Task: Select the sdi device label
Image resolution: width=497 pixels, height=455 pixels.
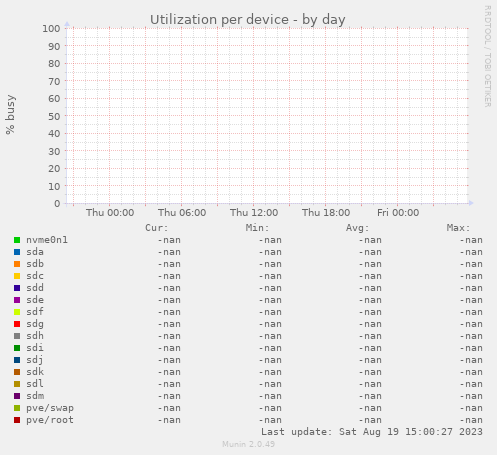Action: pos(35,348)
